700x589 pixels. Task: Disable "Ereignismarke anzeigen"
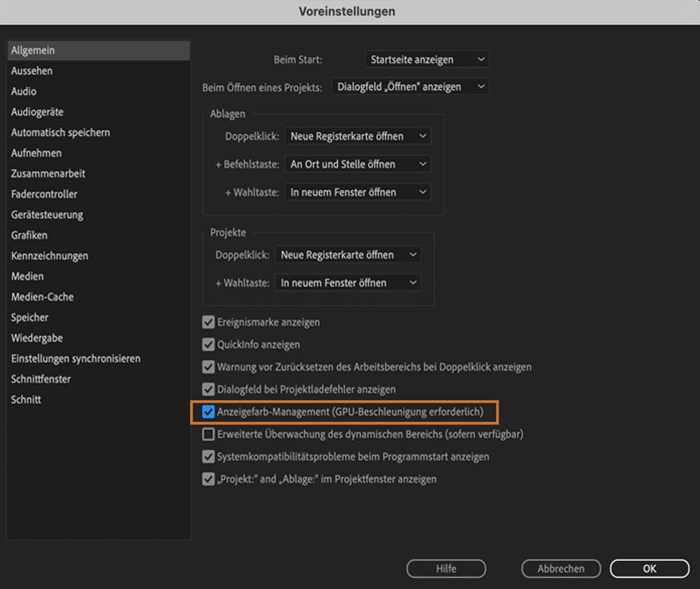[x=208, y=322]
